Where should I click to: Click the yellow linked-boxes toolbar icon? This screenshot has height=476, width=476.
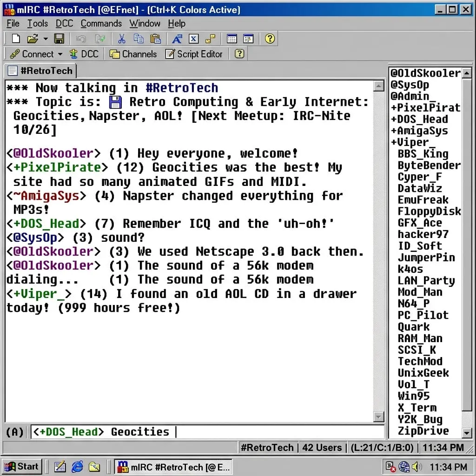pos(211,39)
